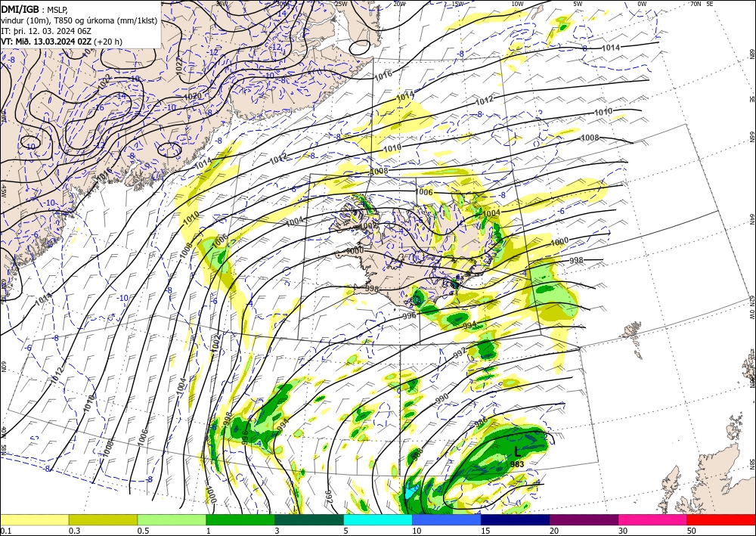Click the 'IT: þri. 12. 03. 2024 06Z' line

click(46, 31)
